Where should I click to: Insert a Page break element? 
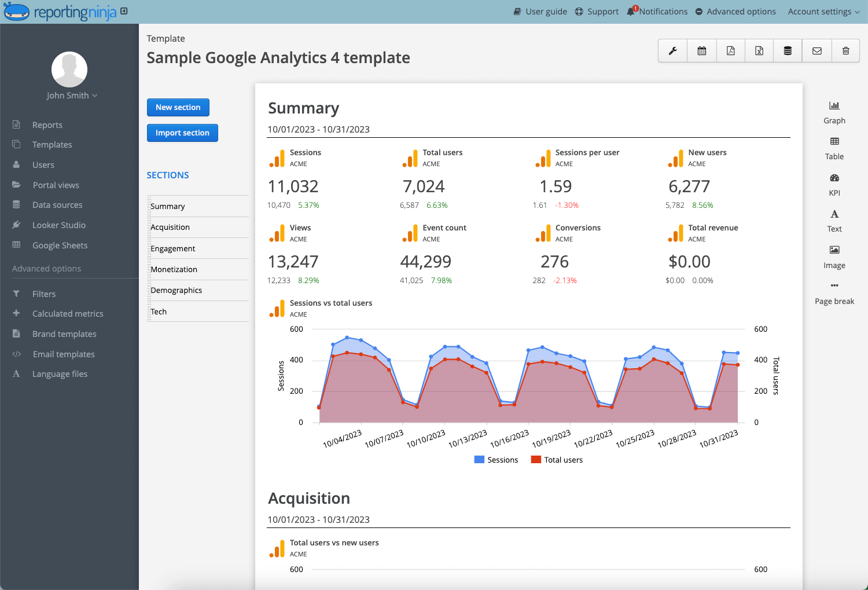click(834, 292)
